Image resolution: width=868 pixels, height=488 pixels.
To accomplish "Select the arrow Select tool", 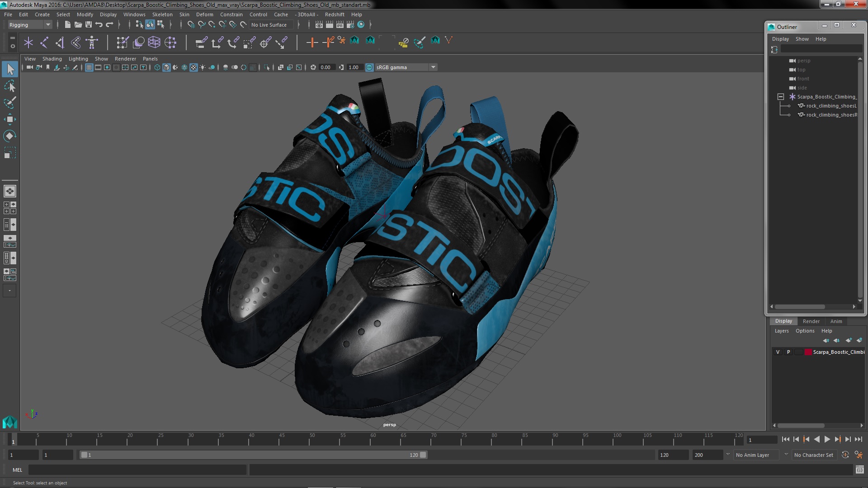I will click(10, 69).
